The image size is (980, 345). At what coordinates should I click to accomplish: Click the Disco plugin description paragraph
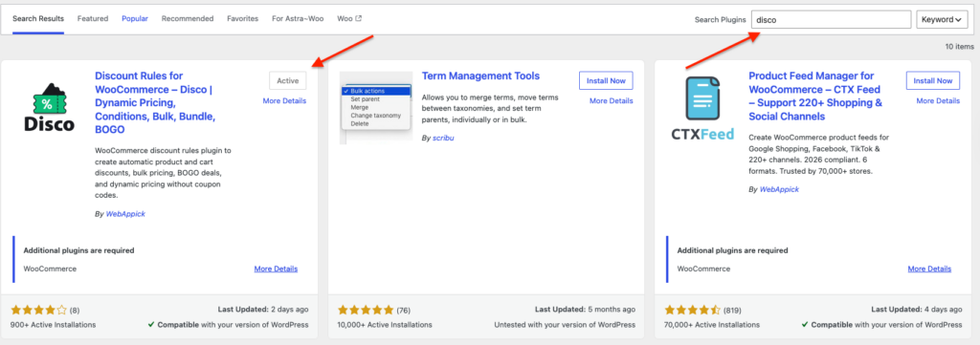pyautogui.click(x=164, y=173)
